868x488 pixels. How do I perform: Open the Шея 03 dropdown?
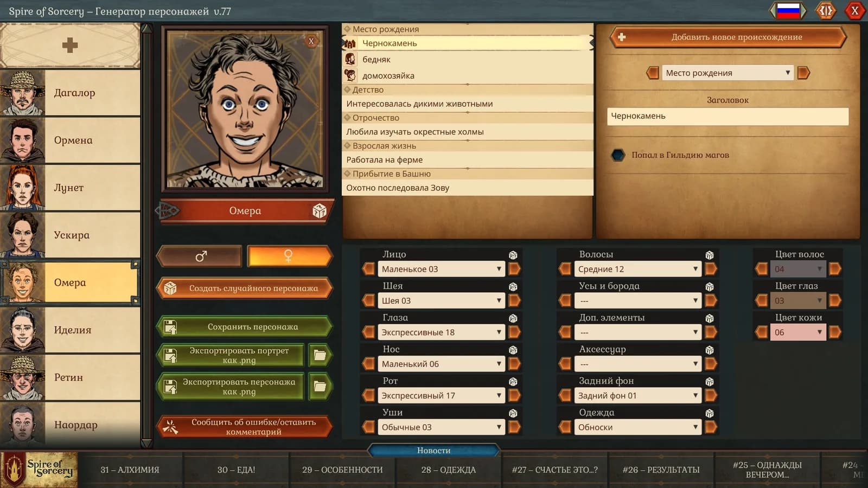441,300
